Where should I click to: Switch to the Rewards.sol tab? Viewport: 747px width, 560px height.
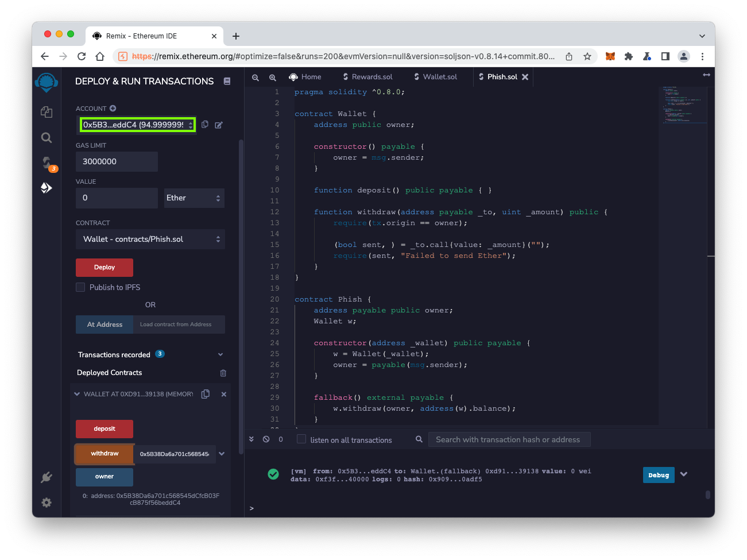(x=368, y=77)
